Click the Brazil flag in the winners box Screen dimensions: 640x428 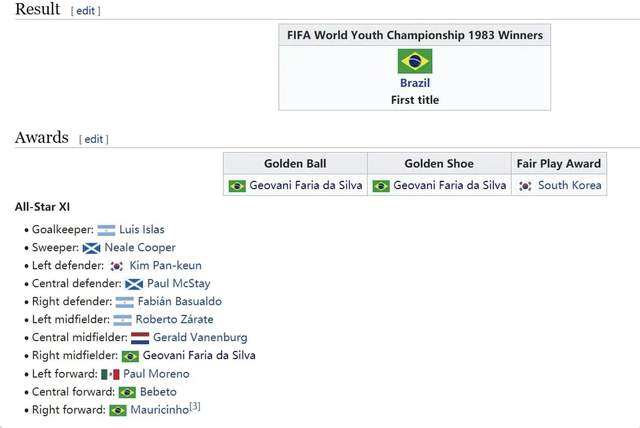click(x=415, y=61)
